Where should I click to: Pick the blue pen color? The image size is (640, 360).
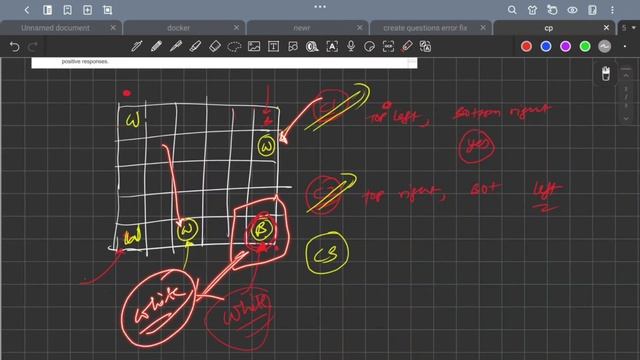click(x=546, y=47)
